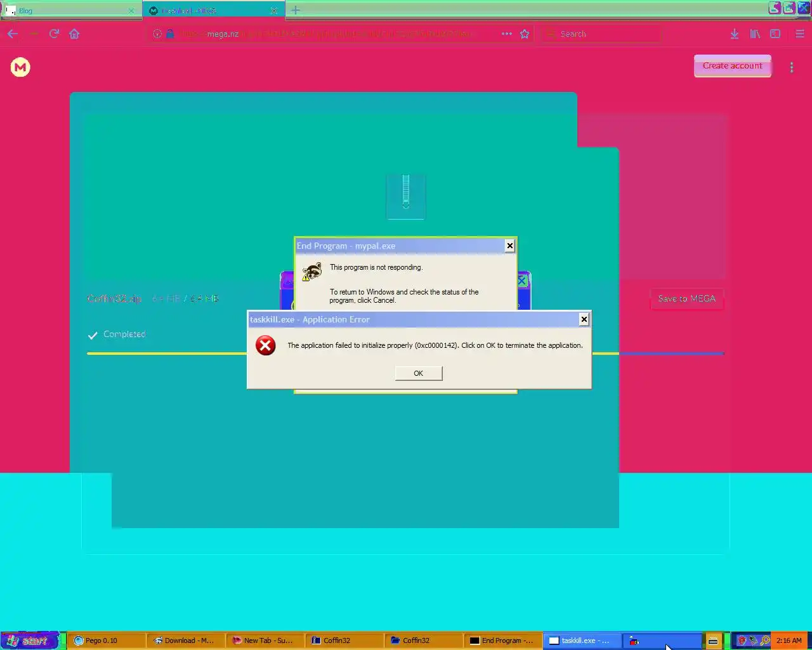Click the Completed status text
This screenshot has width=812, height=650.
pos(124,334)
